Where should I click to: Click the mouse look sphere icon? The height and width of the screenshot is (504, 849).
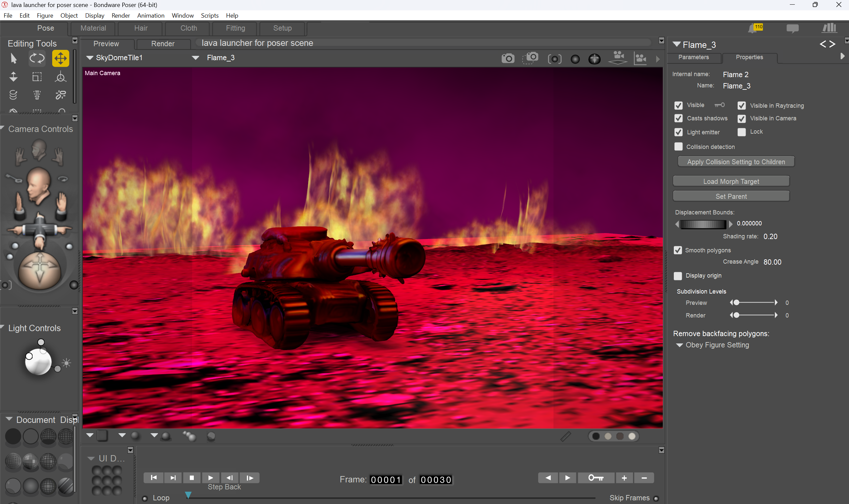(594, 59)
